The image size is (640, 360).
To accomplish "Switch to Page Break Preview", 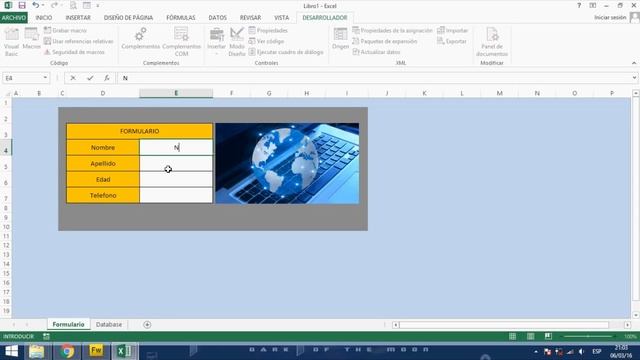I will [x=548, y=336].
